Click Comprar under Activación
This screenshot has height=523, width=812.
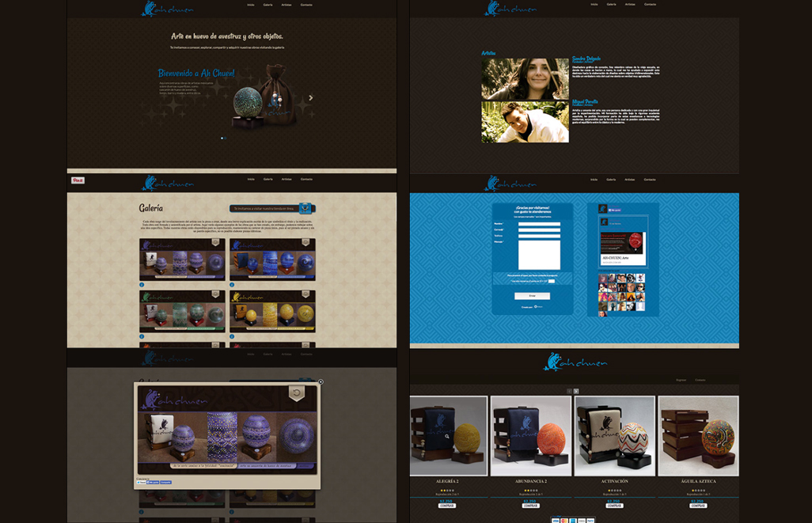click(614, 505)
